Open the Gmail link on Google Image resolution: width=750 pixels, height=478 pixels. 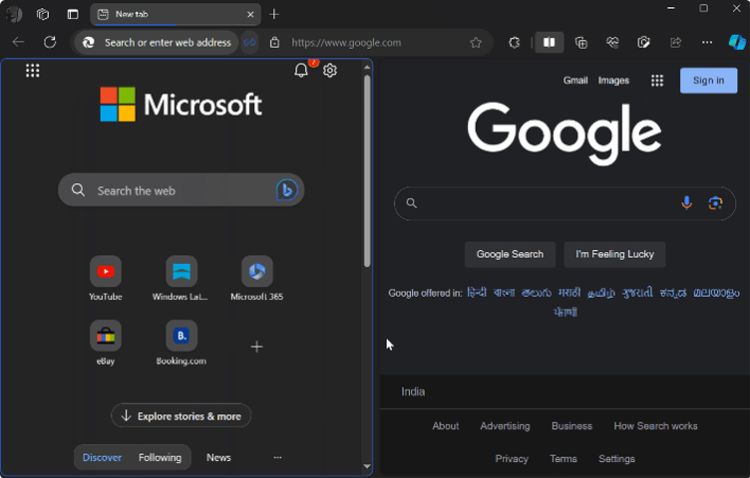[x=575, y=80]
